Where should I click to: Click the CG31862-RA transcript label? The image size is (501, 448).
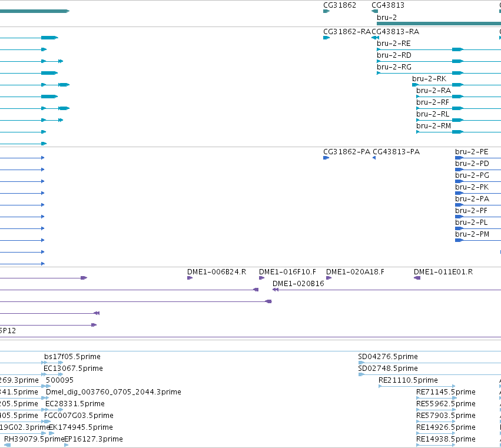[x=347, y=32]
